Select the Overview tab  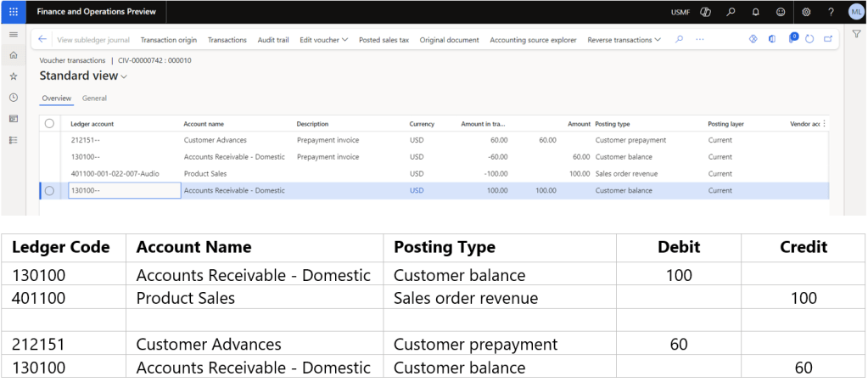point(57,98)
